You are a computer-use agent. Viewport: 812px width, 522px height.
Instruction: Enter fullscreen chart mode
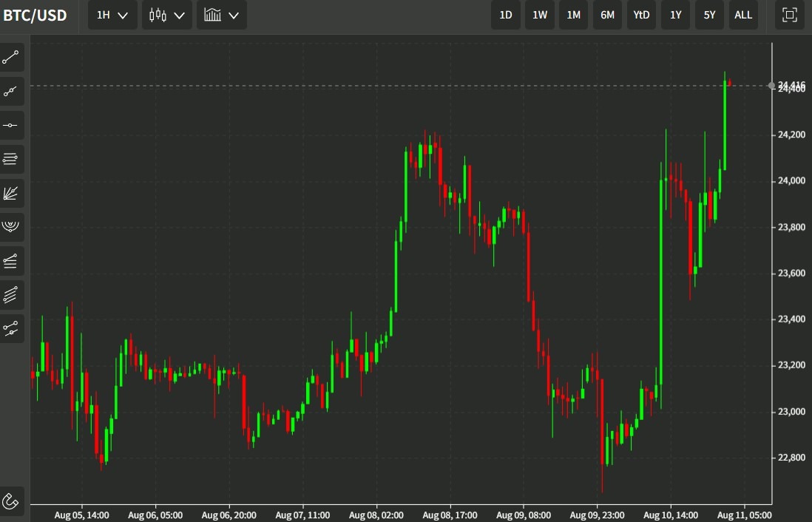(x=789, y=15)
